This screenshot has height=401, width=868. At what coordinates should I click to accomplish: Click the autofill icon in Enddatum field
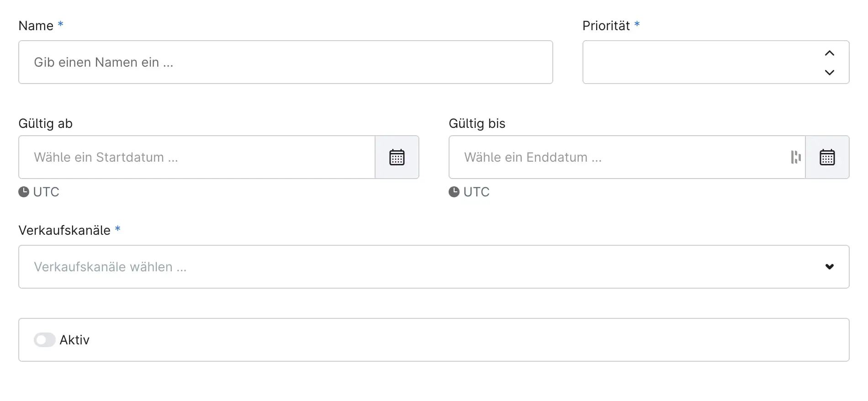[795, 157]
